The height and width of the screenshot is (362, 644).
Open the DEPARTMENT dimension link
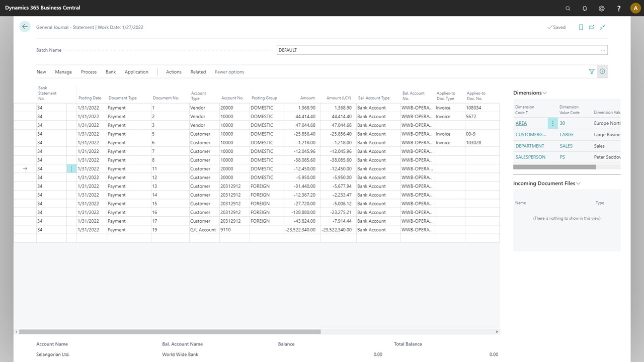point(530,146)
